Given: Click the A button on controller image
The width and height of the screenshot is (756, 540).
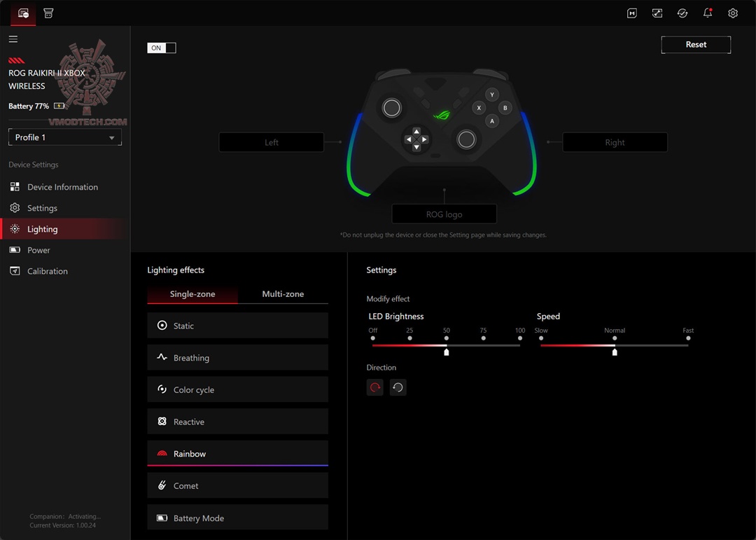Looking at the screenshot, I should (x=492, y=121).
